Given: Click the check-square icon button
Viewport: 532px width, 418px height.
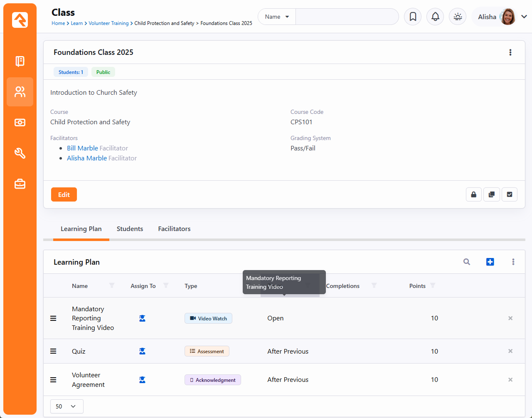Looking at the screenshot, I should click(509, 194).
